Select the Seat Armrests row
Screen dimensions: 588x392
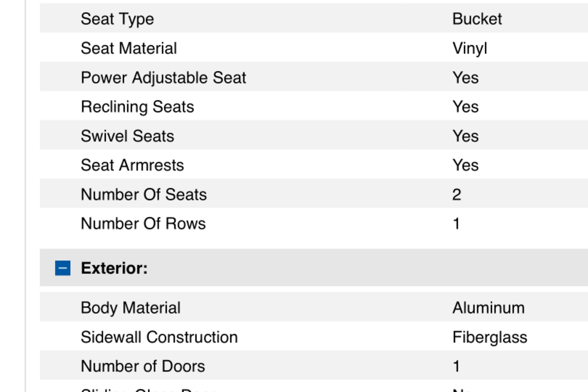(x=314, y=165)
